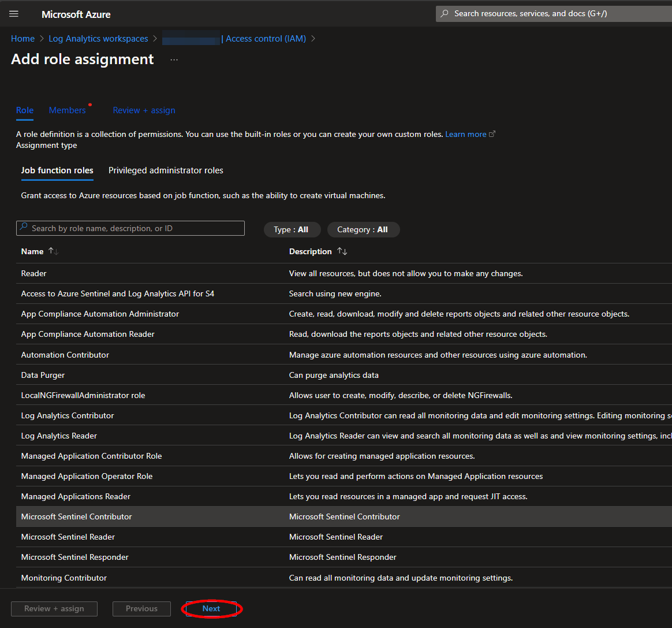Sort roles by Description column arrows
This screenshot has height=628, width=672.
342,251
